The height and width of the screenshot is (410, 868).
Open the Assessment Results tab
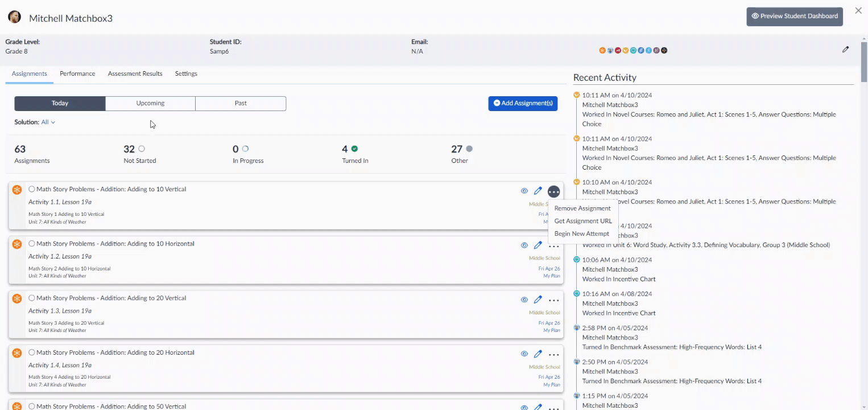click(x=135, y=73)
